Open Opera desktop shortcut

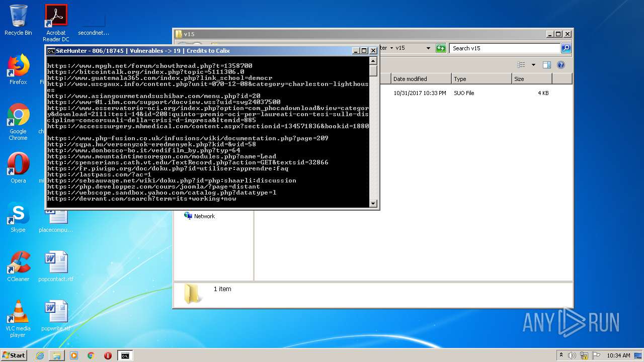click(18, 168)
